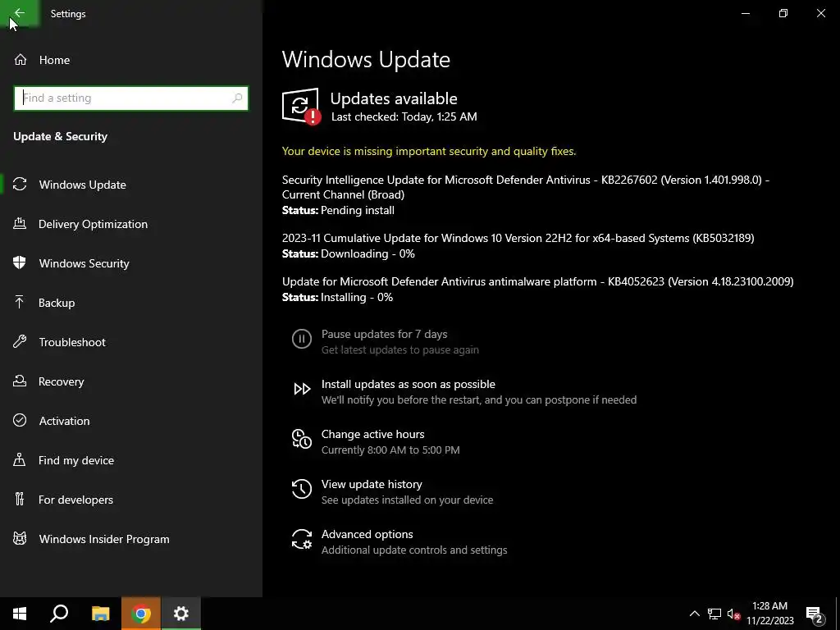This screenshot has width=840, height=630.
Task: Click the clock icon for Change active hours
Action: pos(302,439)
